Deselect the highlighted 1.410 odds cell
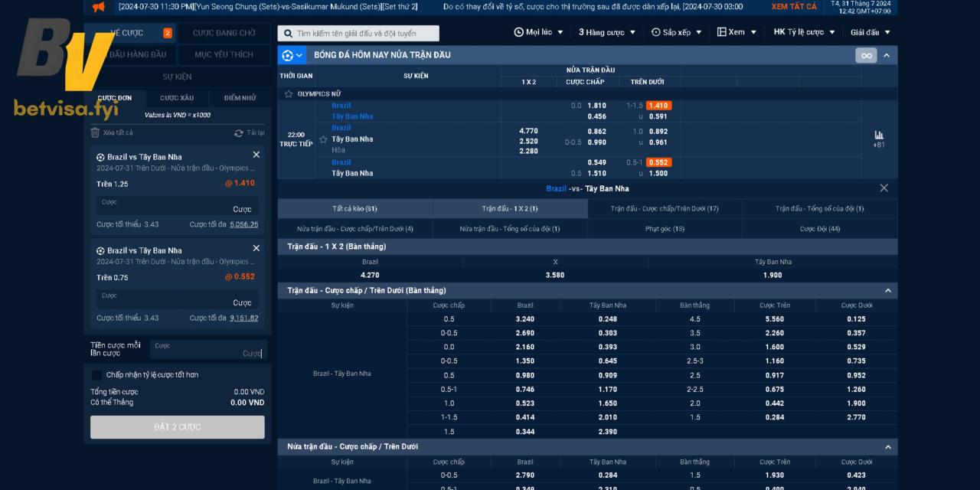This screenshot has width=980, height=490. [658, 106]
